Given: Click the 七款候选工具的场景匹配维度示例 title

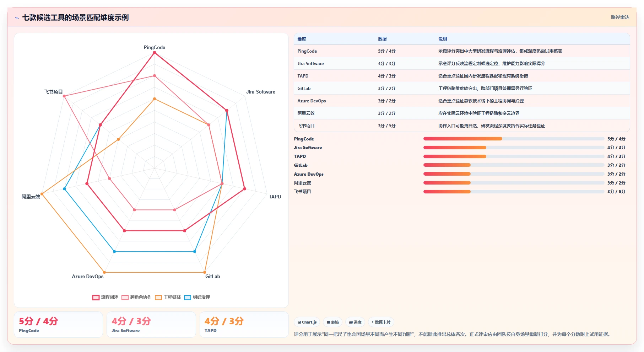Looking at the screenshot, I should coord(75,18).
